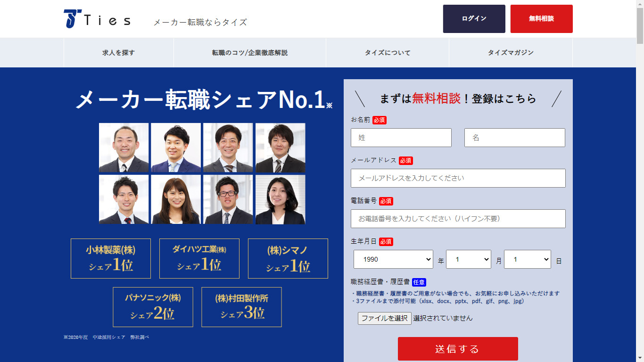Click the パナソニック(株) シェア2位 box

153,307
